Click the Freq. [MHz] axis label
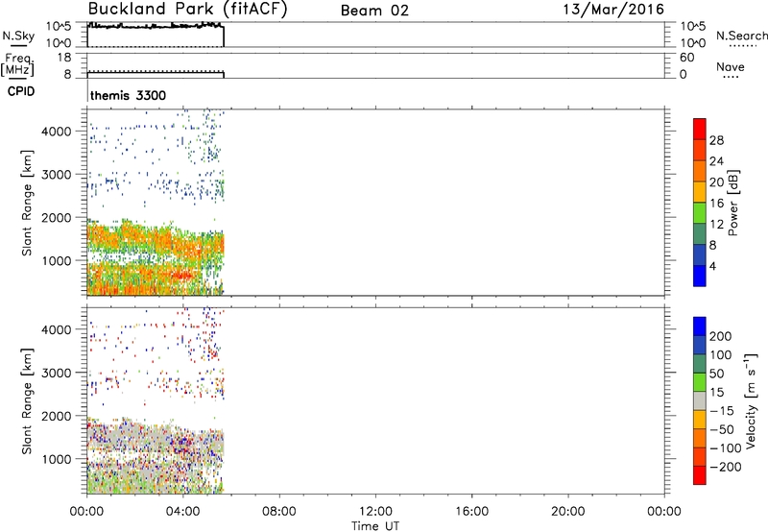 pos(17,64)
